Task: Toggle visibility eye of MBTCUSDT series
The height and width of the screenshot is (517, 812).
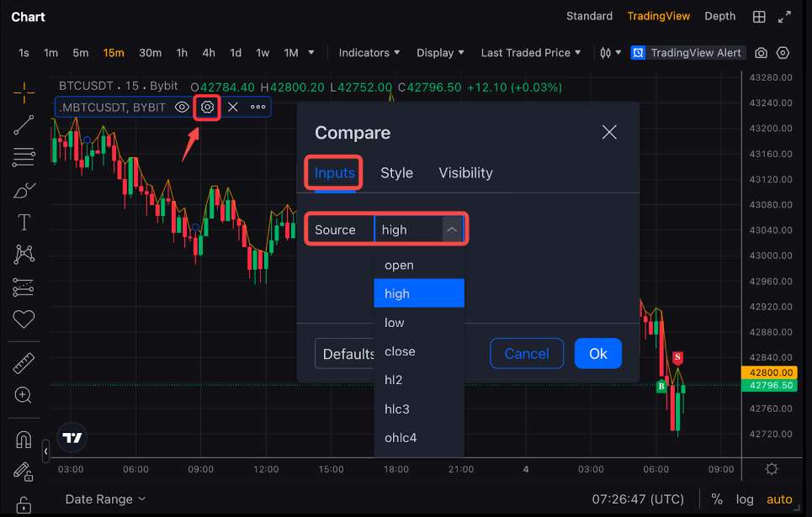Action: [182, 107]
